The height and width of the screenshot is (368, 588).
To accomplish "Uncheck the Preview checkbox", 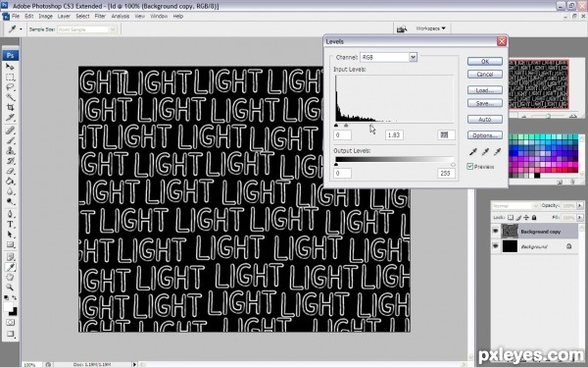I will (469, 167).
